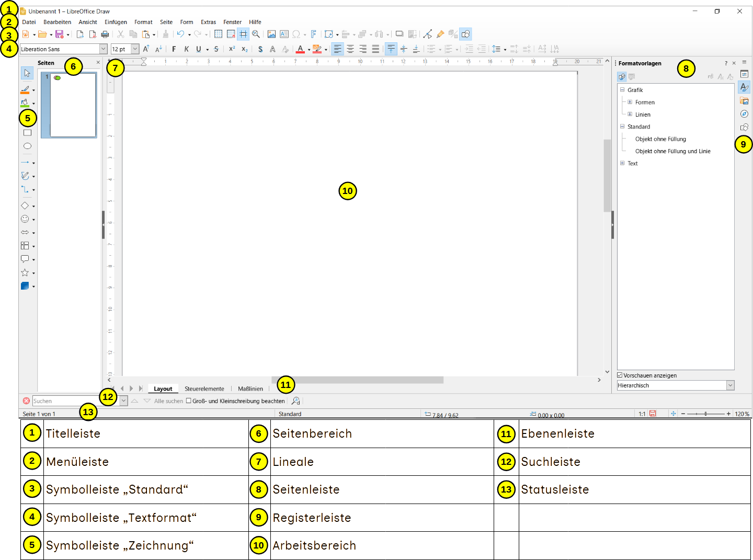Open the Bearbeiten menu
Screen dimensions: 753x560
pyautogui.click(x=58, y=22)
